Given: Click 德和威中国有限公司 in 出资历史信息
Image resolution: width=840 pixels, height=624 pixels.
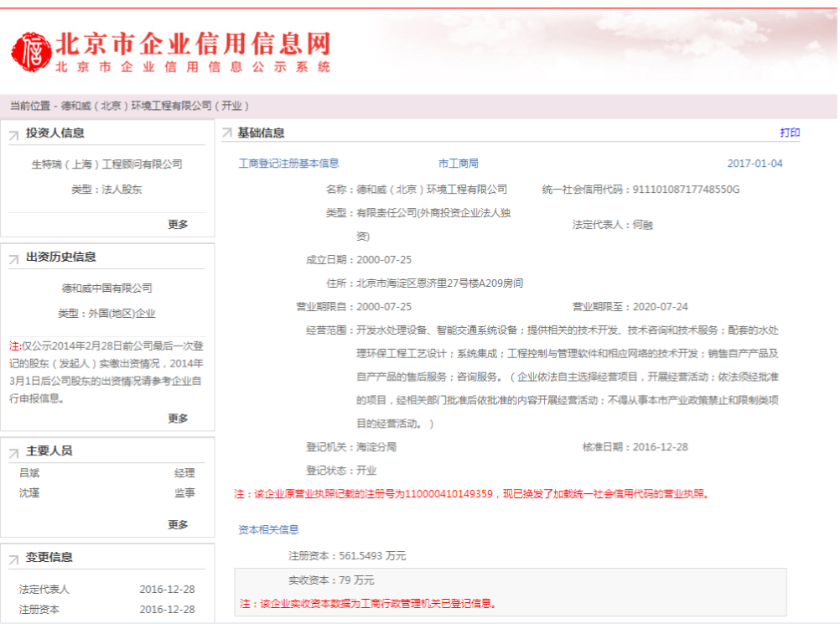Looking at the screenshot, I should pyautogui.click(x=107, y=288).
